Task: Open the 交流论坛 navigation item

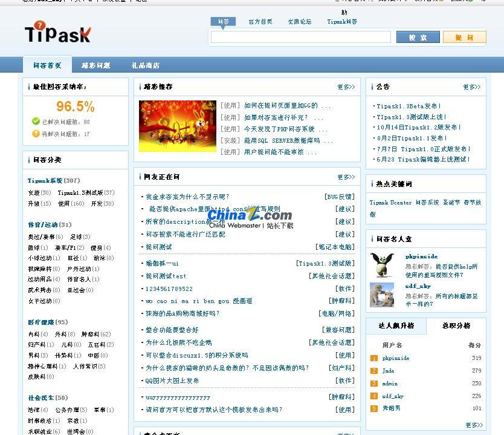Action: pyautogui.click(x=299, y=21)
